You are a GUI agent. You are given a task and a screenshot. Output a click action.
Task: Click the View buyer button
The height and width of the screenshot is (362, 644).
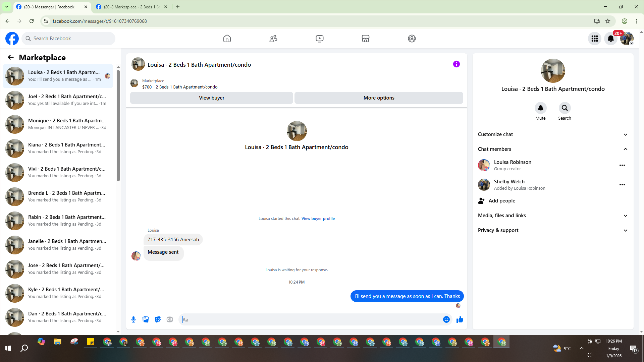click(x=211, y=98)
